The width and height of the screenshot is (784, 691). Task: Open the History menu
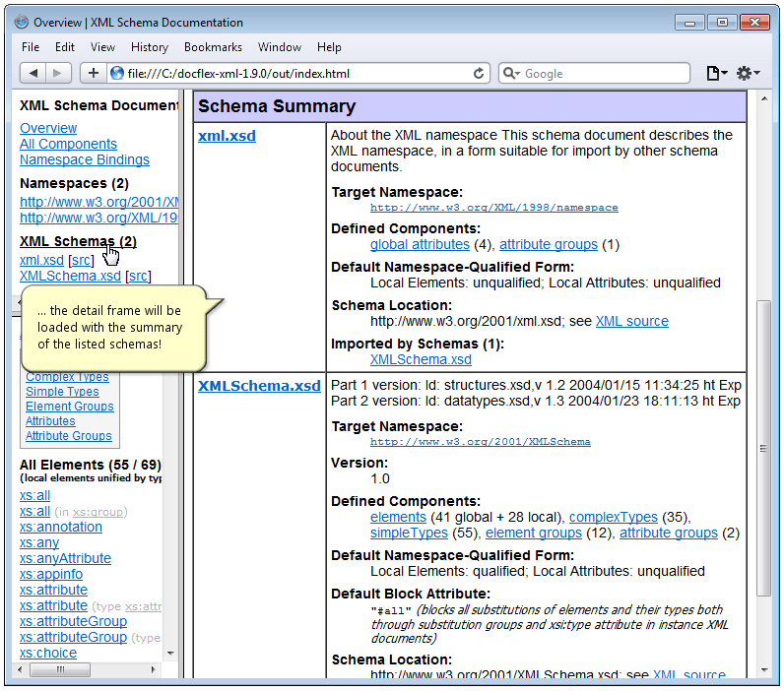click(149, 47)
